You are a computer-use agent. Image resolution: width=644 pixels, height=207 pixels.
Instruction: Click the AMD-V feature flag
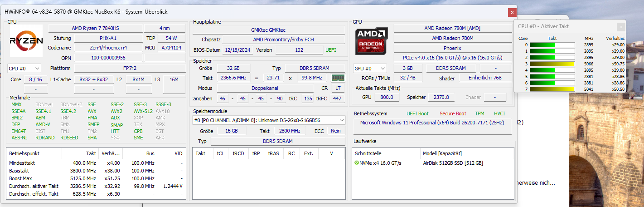tap(43, 124)
